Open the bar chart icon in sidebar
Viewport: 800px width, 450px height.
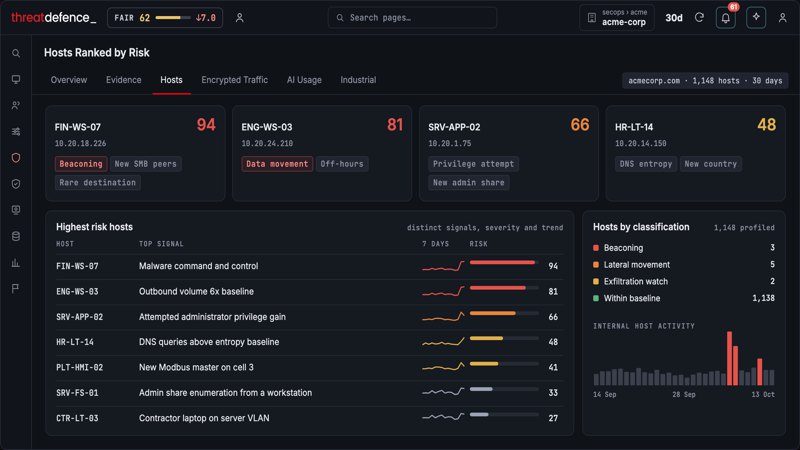click(x=16, y=263)
